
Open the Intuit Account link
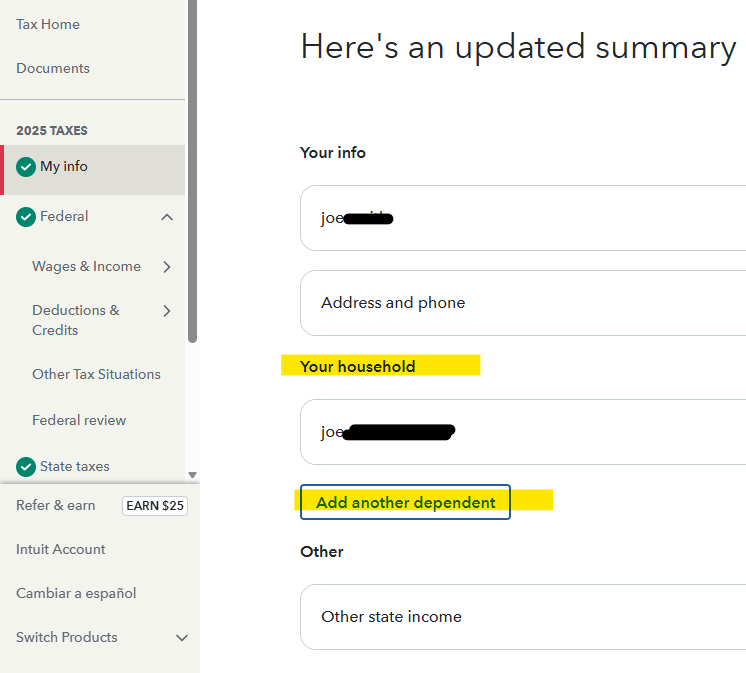tap(61, 549)
